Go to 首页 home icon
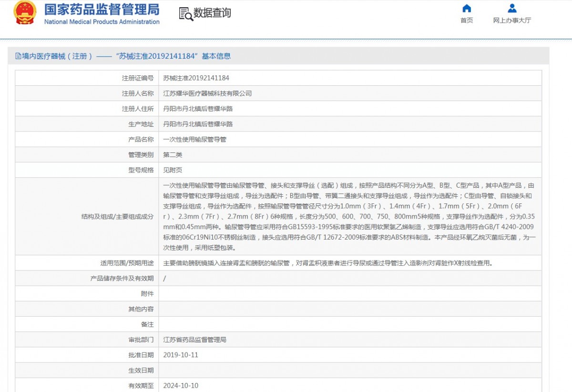Screen dimensions: 572x392 (467, 8)
